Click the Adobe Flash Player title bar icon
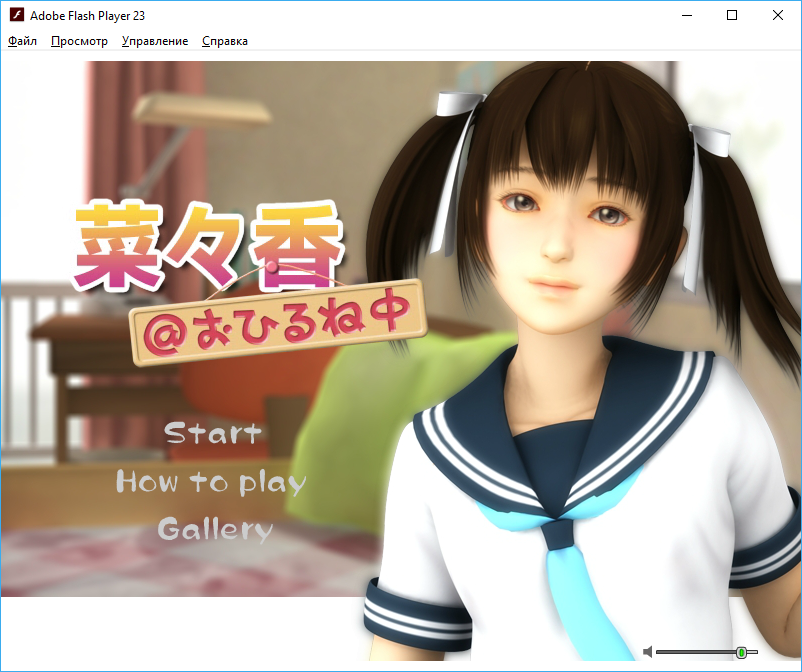This screenshot has width=802, height=672. pyautogui.click(x=16, y=16)
